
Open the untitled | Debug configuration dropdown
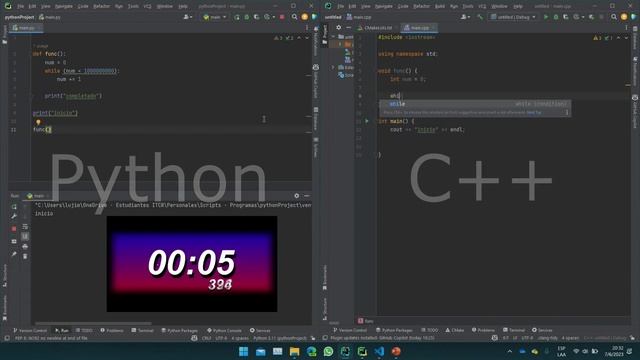tap(513, 17)
